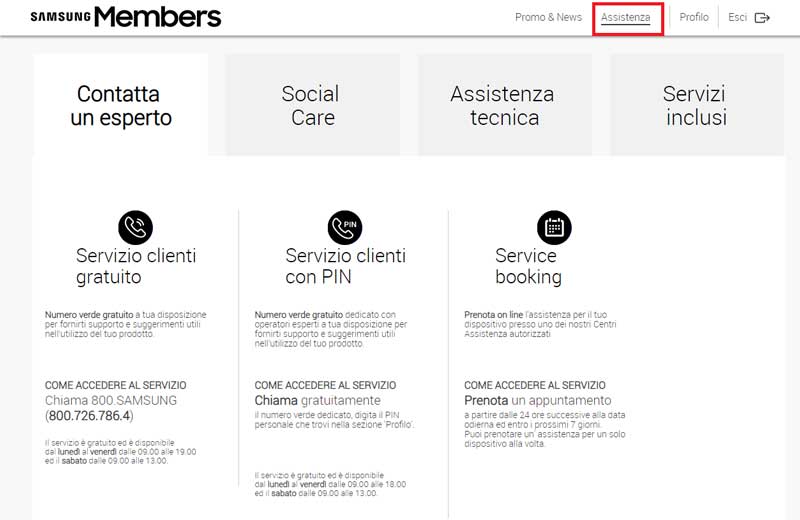The width and height of the screenshot is (800, 520).
Task: Click Prenota un appuntamento text
Action: pos(537,400)
